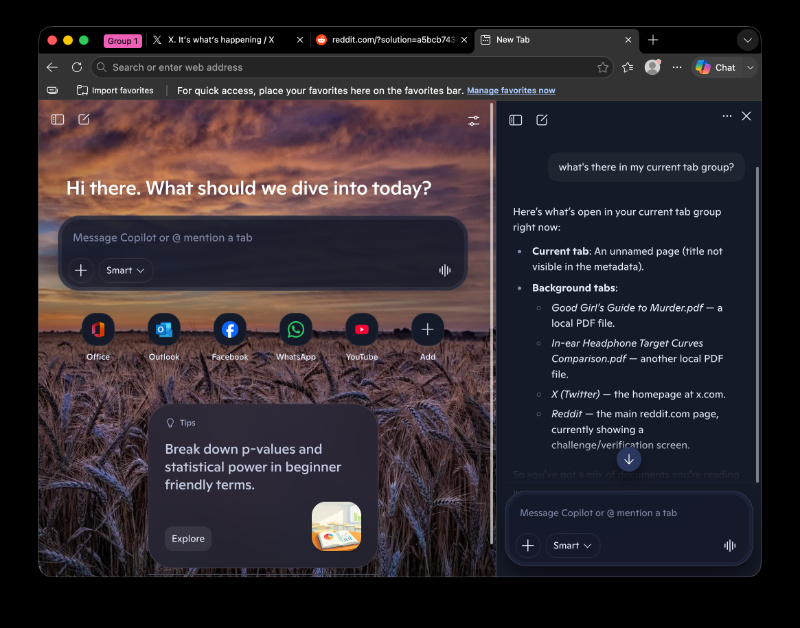
Task: Close the New Tab tab
Action: point(628,40)
